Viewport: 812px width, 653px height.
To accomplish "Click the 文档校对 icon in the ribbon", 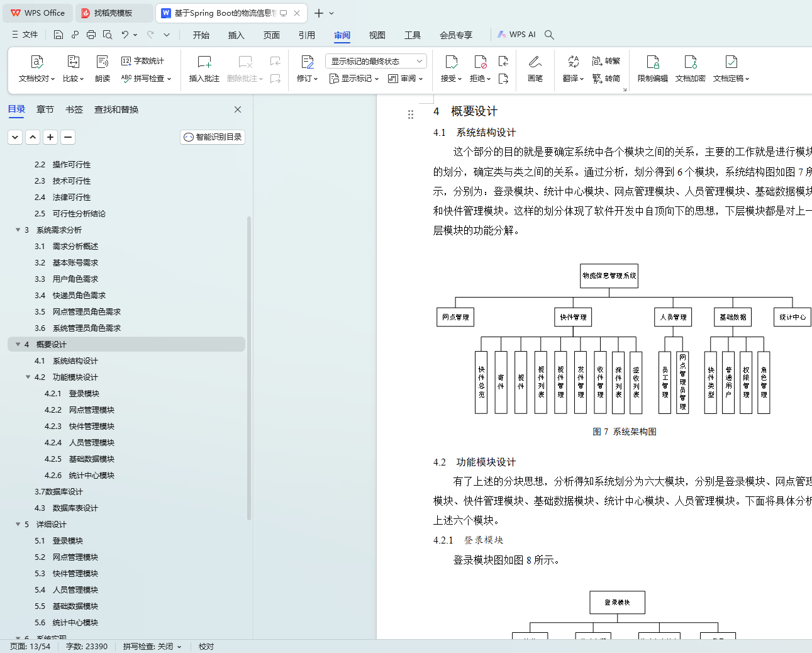I will point(37,62).
